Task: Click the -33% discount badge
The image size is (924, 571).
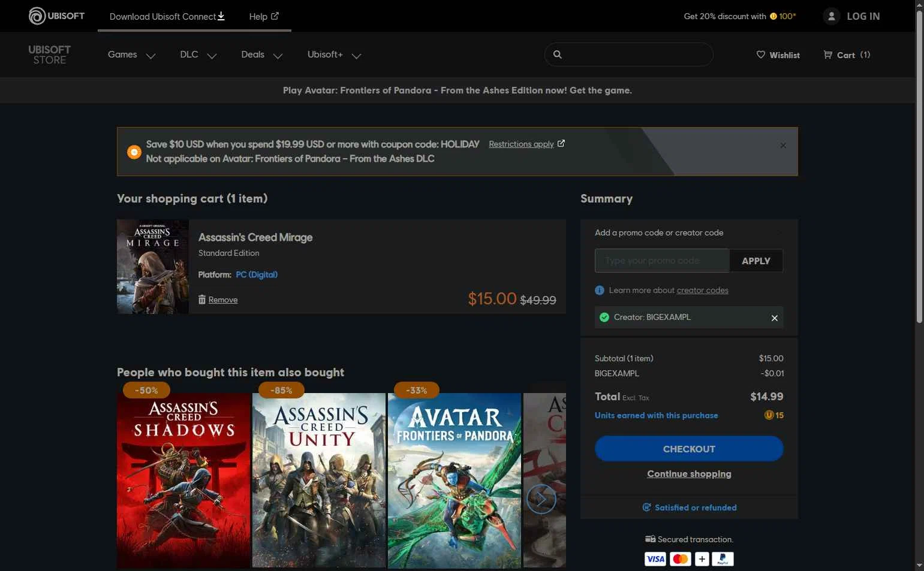Action: pos(416,390)
